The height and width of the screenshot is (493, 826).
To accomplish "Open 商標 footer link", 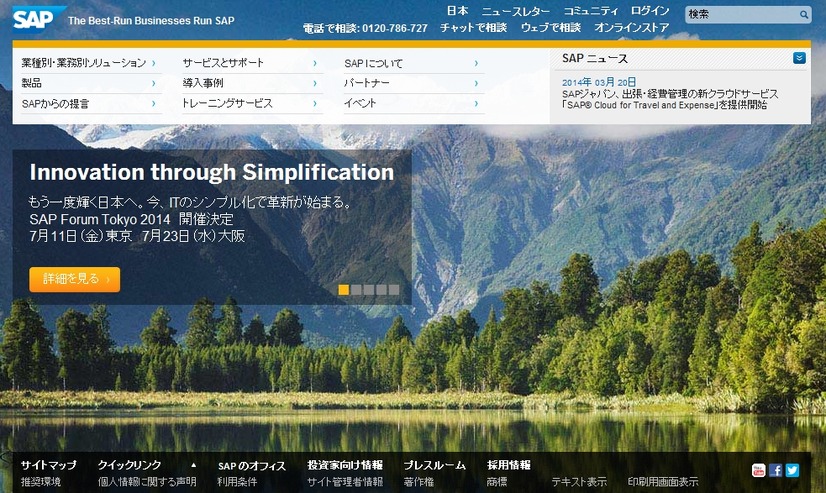I will click(497, 481).
